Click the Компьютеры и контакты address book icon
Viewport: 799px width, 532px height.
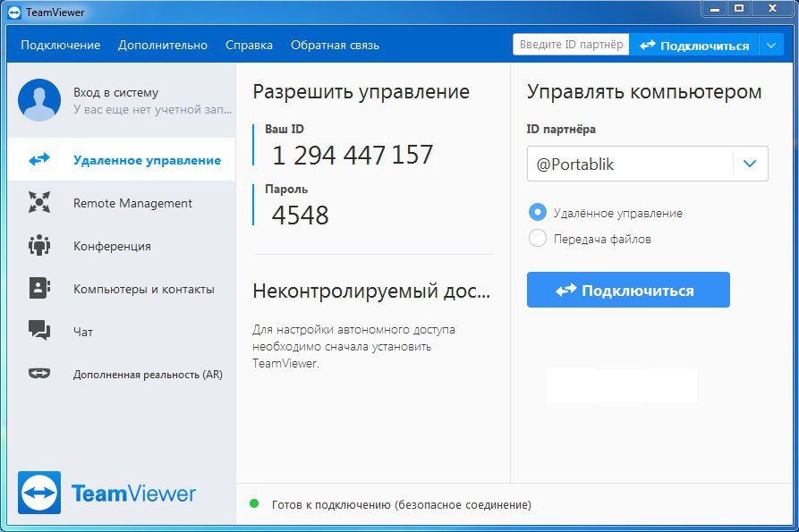point(39,288)
